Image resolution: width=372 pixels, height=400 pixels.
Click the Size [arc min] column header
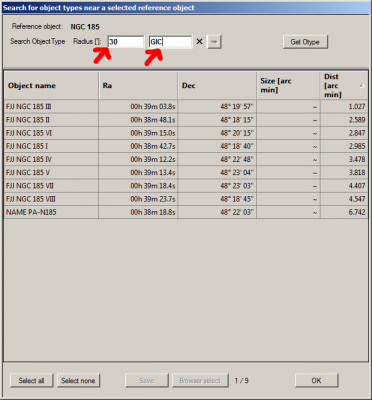click(288, 86)
